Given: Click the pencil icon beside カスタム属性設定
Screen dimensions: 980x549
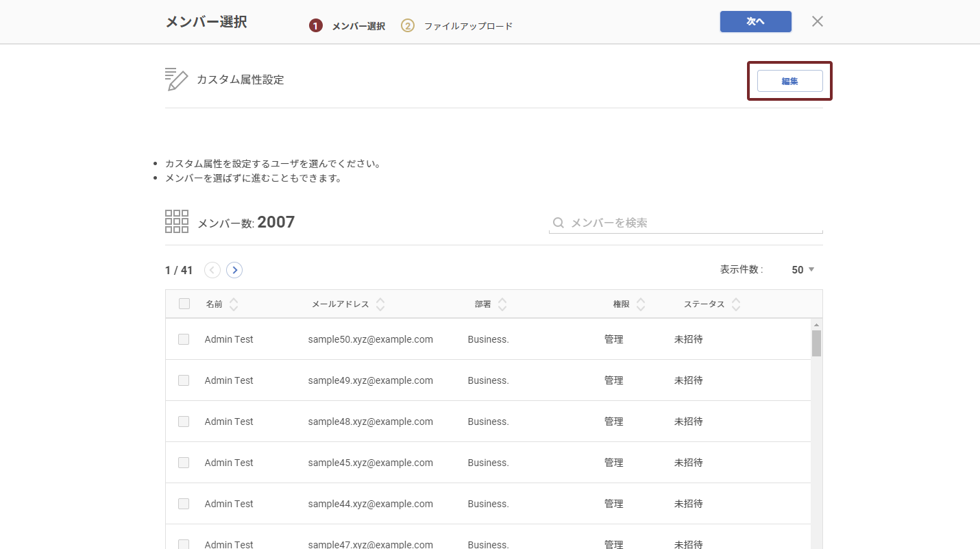Looking at the screenshot, I should [x=176, y=80].
